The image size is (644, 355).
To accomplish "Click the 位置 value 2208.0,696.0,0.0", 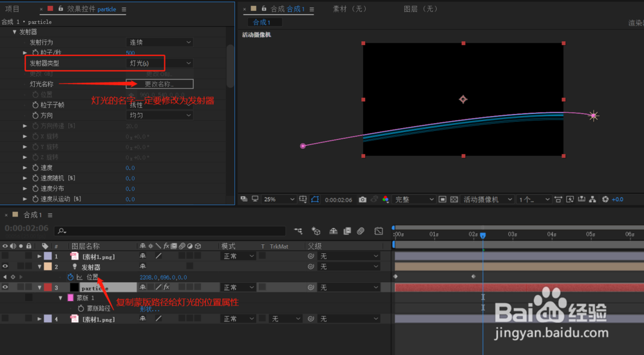I will coord(163,277).
